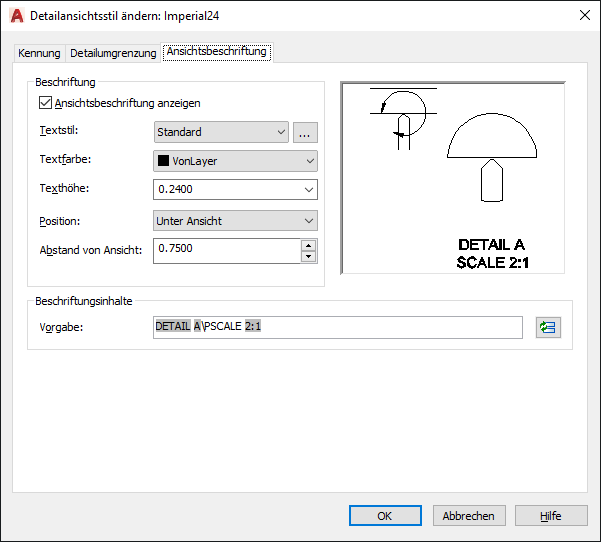Open the Textfarbe VonLayer dropdown
Image resolution: width=601 pixels, height=542 pixels.
(x=235, y=161)
